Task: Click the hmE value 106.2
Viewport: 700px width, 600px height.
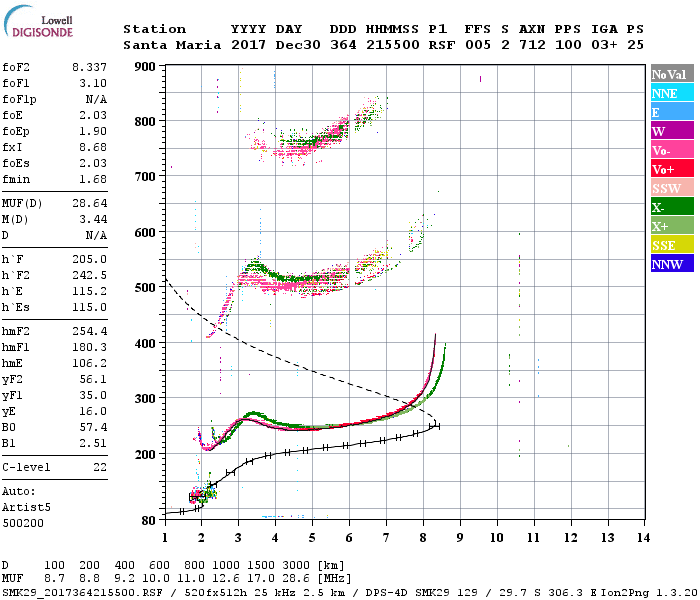Action: tap(89, 363)
